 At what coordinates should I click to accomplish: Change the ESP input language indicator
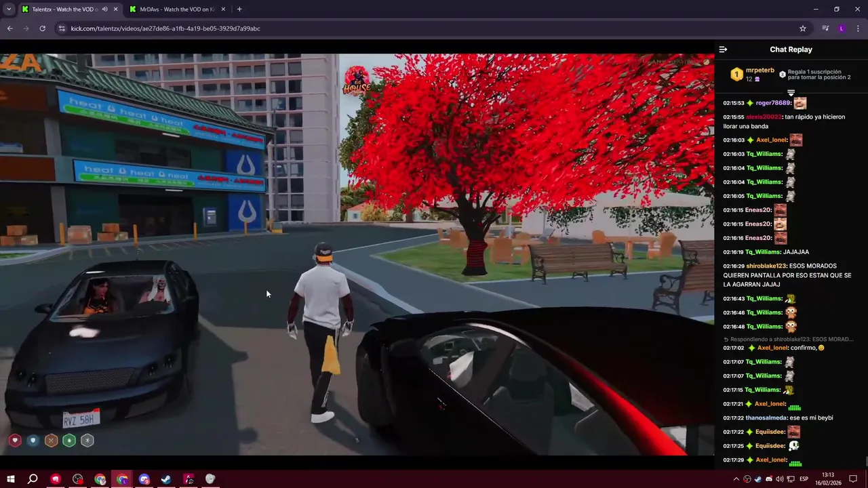(x=804, y=479)
